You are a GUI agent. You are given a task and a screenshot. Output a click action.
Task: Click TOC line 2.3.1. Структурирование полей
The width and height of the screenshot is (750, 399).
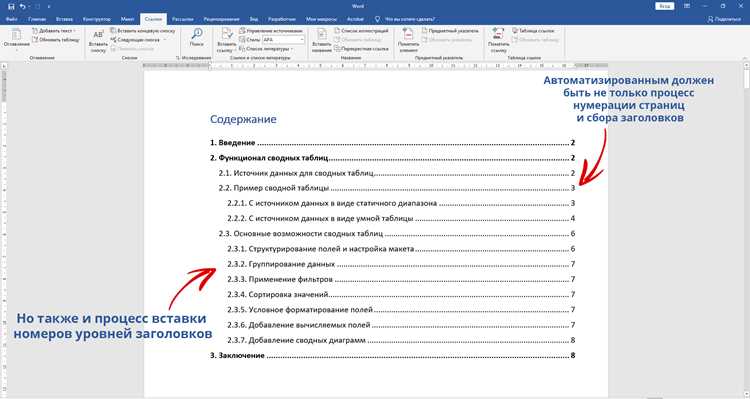pos(401,249)
